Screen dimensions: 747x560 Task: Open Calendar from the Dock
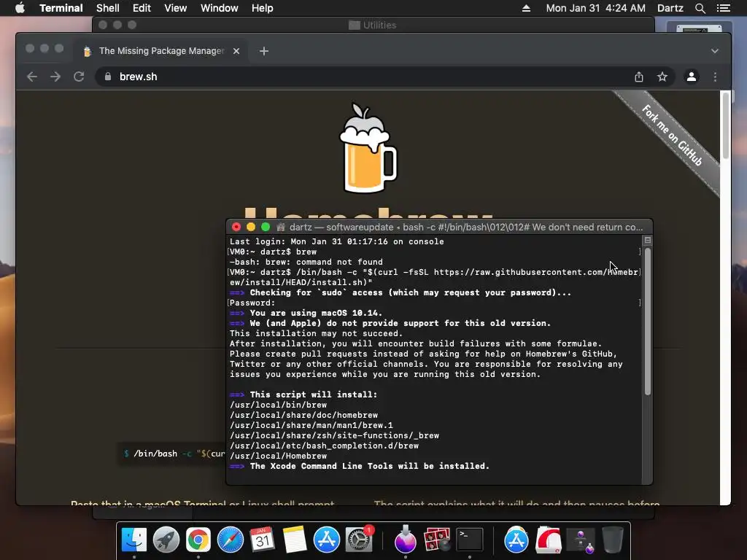click(263, 540)
